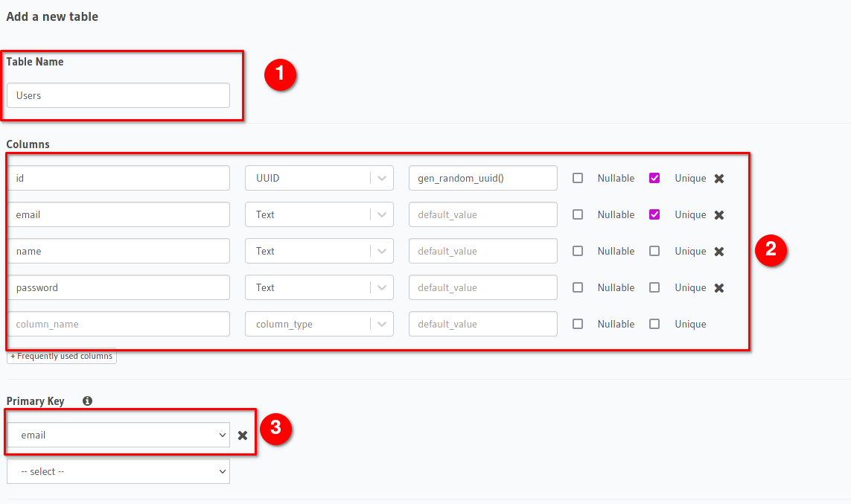The image size is (851, 504).
Task: Uncheck Unique for the email column
Action: click(x=654, y=215)
